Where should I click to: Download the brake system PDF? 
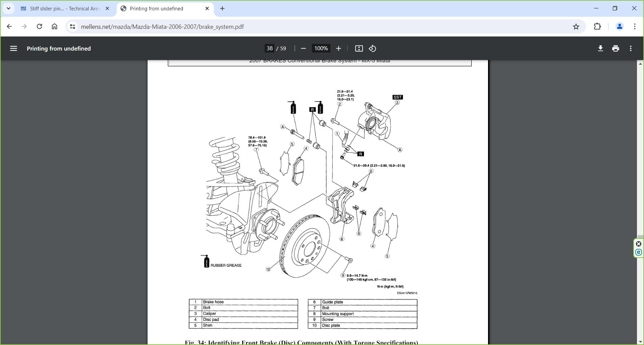[600, 49]
